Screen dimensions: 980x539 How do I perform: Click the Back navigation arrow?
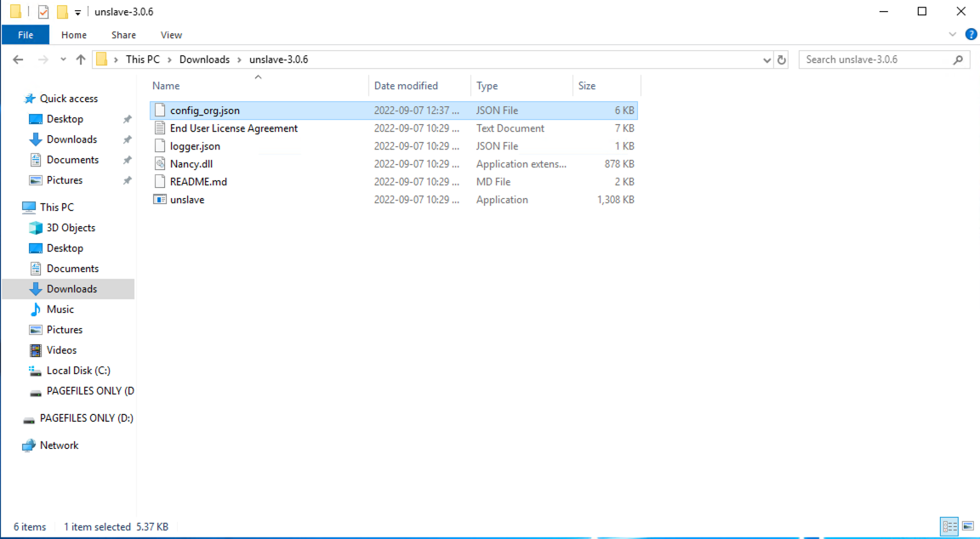(18, 60)
